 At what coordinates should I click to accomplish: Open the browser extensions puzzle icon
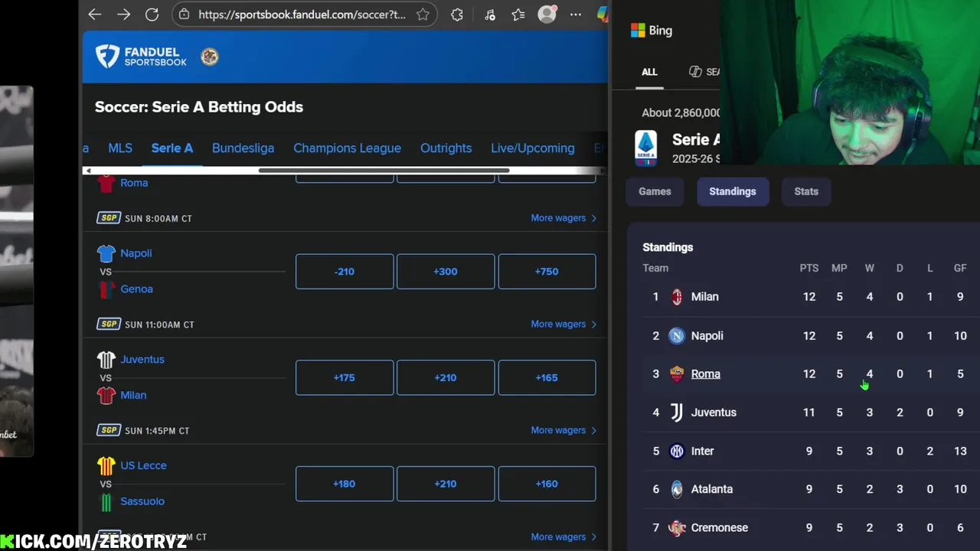[x=457, y=15]
